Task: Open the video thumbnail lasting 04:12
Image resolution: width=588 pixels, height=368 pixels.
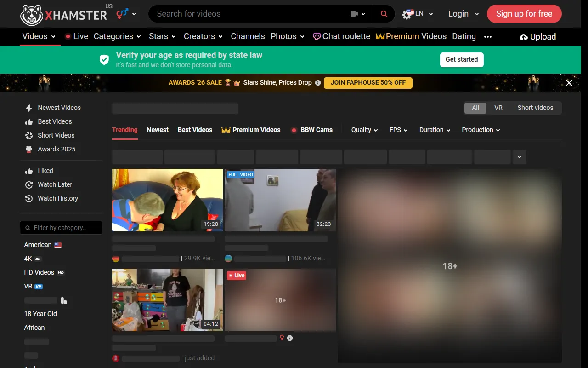Action: tap(167, 300)
